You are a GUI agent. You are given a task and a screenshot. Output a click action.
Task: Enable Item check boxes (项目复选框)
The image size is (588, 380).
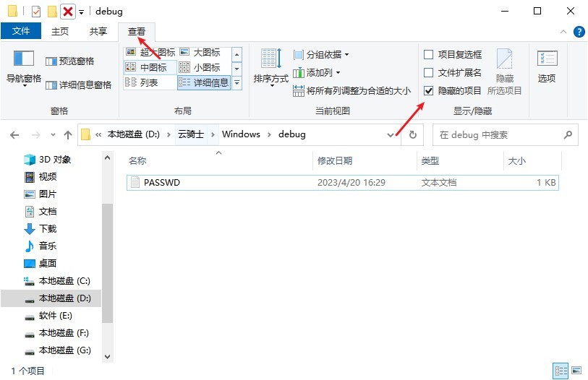tap(453, 55)
